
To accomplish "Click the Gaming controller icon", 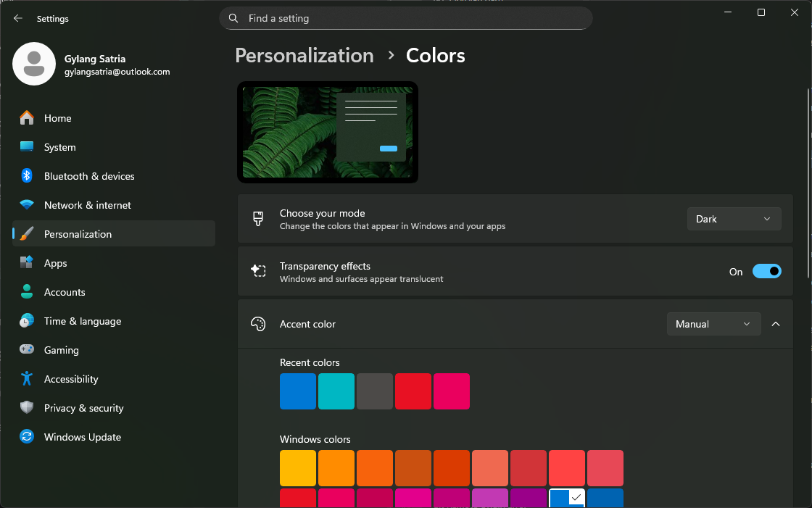I will click(x=27, y=350).
